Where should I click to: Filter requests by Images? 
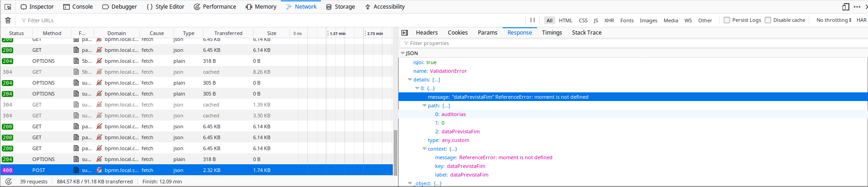(x=649, y=20)
